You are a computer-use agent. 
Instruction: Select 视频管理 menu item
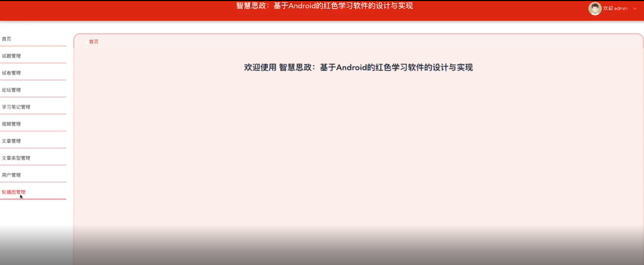tap(33, 124)
